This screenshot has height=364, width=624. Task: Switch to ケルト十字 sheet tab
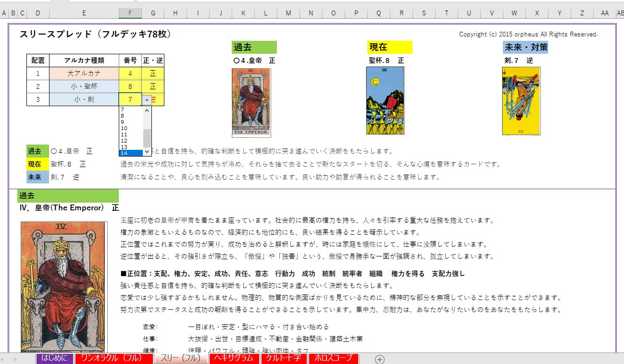[284, 358]
